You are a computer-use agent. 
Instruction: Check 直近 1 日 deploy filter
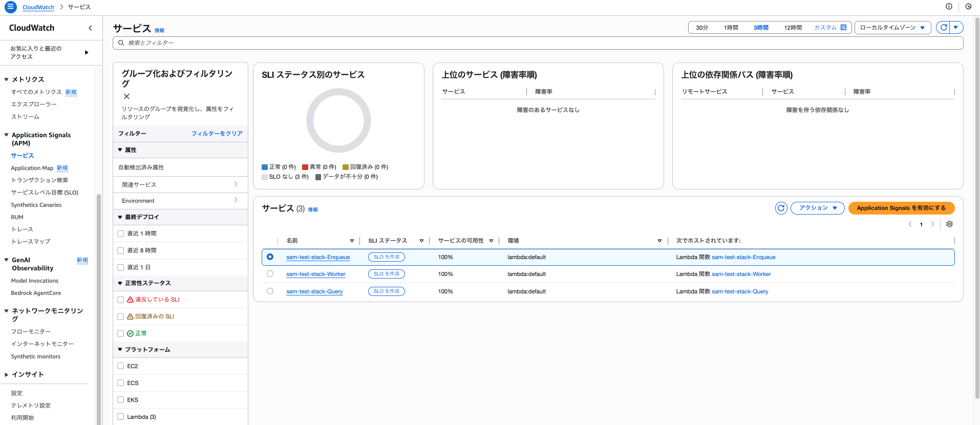click(121, 267)
